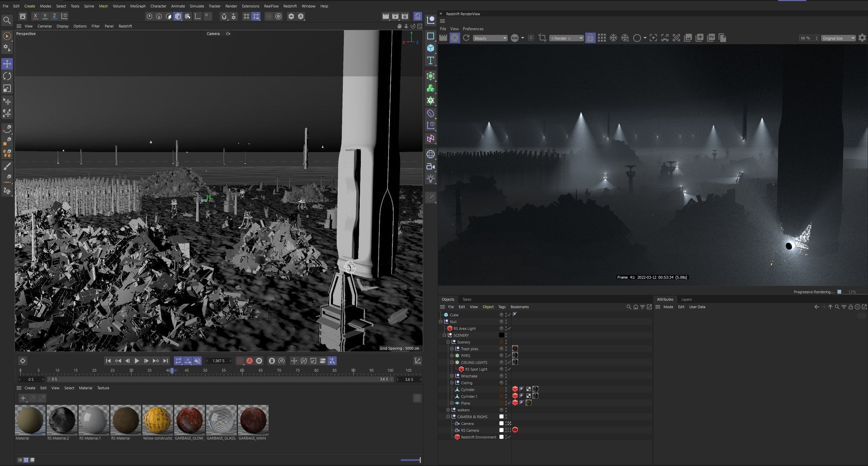
Task: Collapse the CAMERA & RIGHS group
Action: (448, 417)
